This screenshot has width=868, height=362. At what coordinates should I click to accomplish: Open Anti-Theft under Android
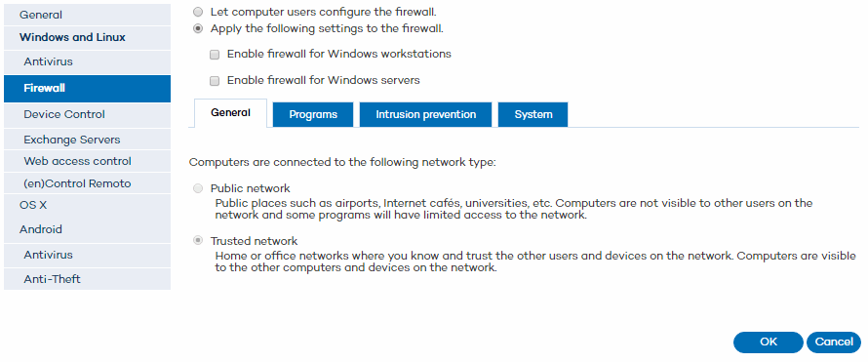(x=87, y=279)
